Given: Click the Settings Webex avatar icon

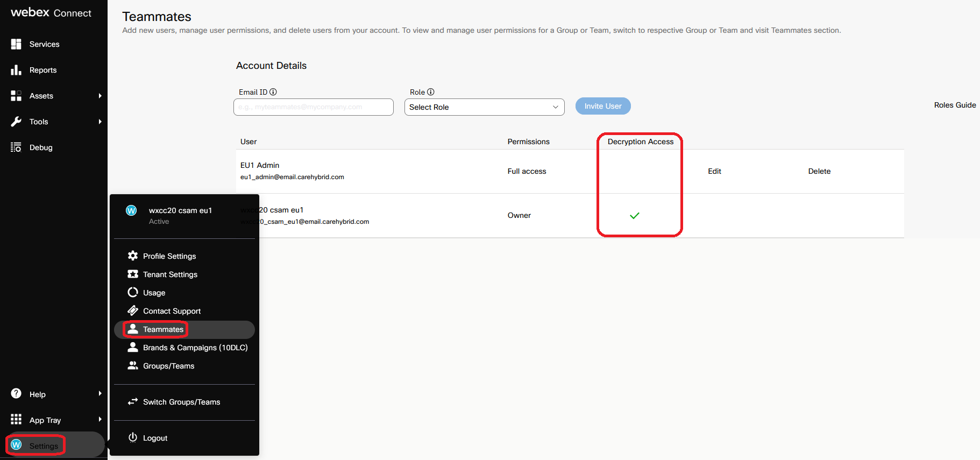Looking at the screenshot, I should (x=16, y=445).
